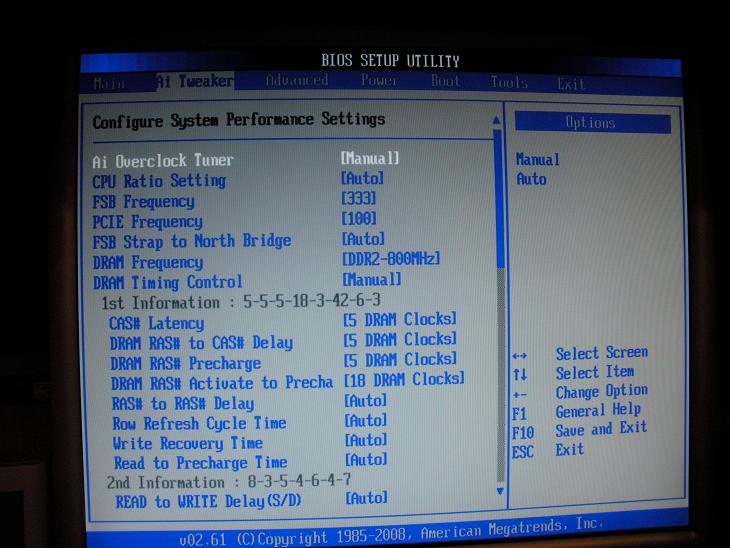The image size is (730, 548).
Task: Click the Options panel header
Action: tap(592, 122)
